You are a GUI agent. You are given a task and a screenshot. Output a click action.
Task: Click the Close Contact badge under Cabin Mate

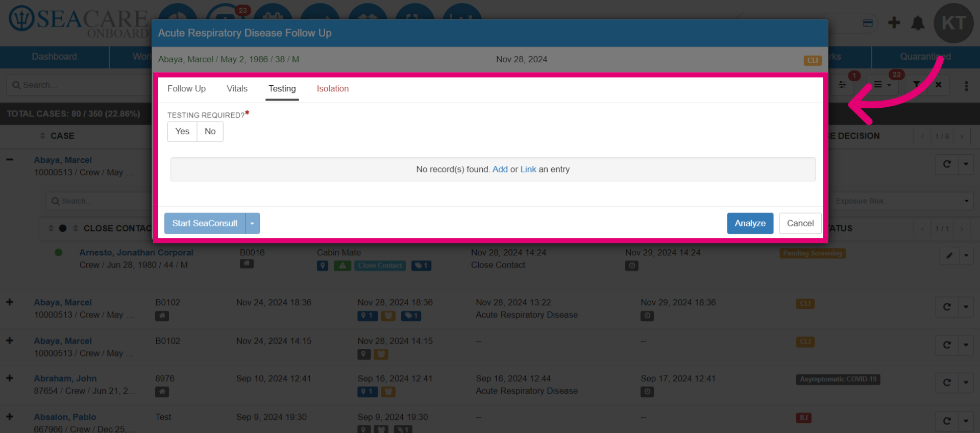coord(380,266)
